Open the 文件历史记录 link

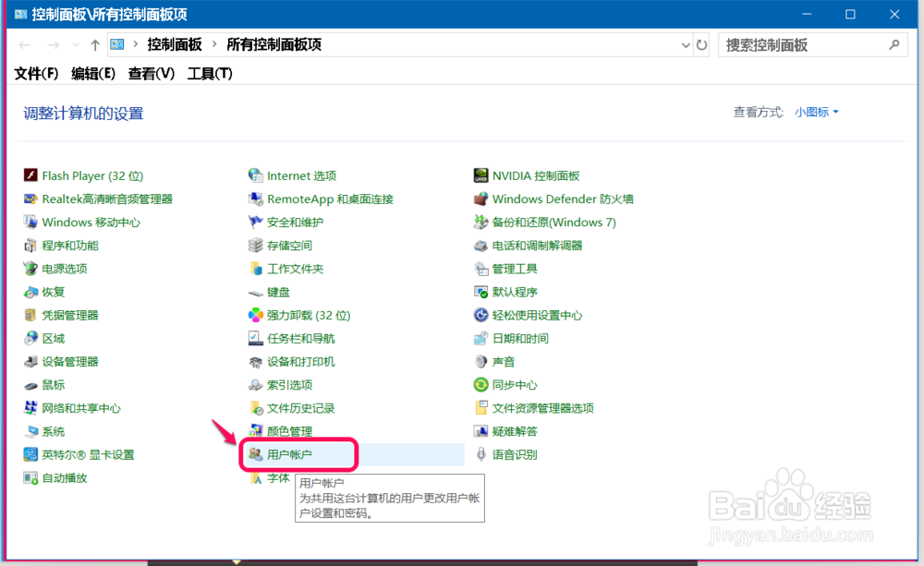[x=300, y=408]
